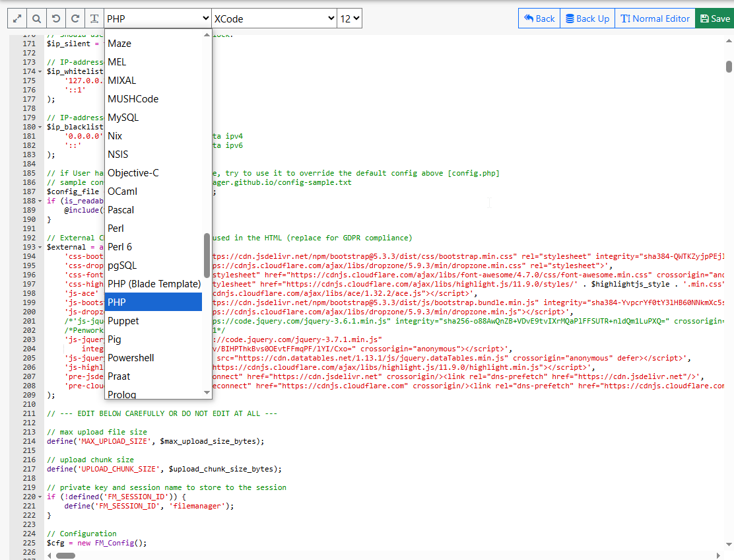
Task: Click dropdown list scroll-up arrow
Action: (x=207, y=34)
